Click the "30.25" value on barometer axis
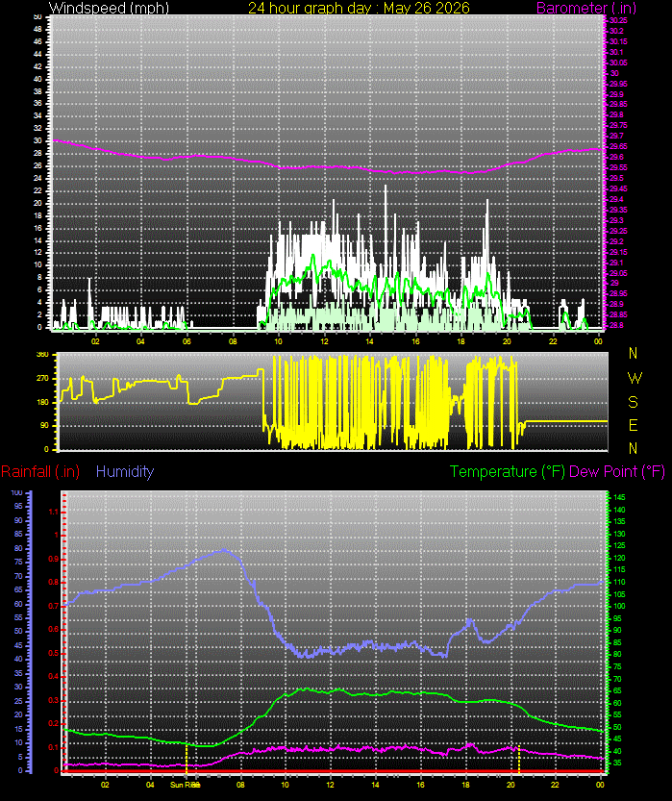Viewport: 672px width, 801px height. coord(618,20)
